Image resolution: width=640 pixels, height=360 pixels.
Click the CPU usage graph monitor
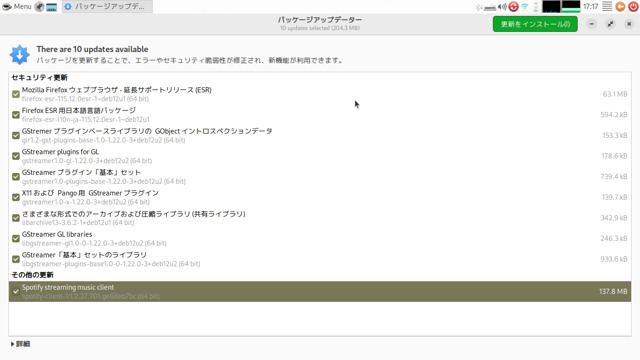[x=551, y=7]
